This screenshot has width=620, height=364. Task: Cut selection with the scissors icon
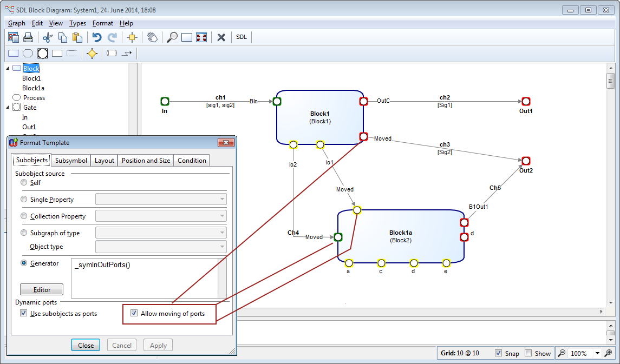point(47,37)
